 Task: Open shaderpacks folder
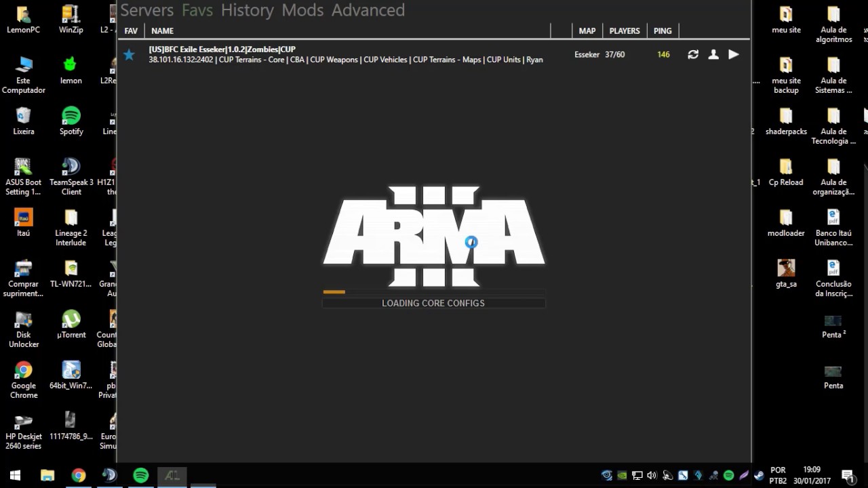tap(786, 121)
